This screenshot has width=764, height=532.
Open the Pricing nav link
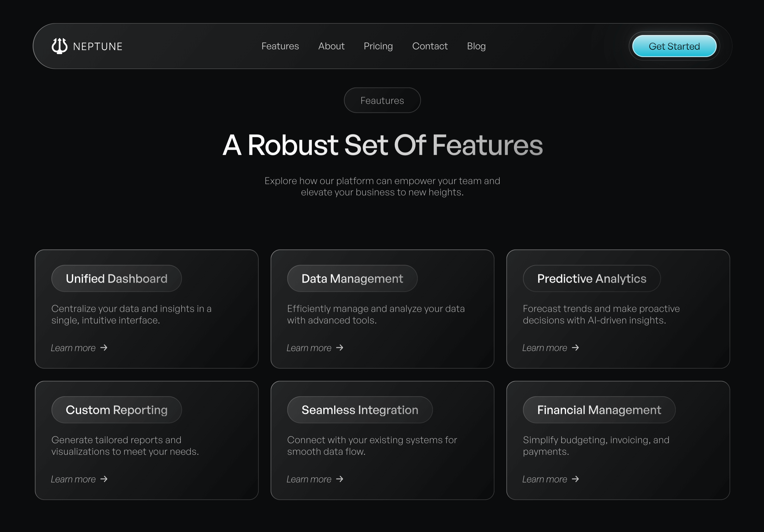(x=378, y=46)
